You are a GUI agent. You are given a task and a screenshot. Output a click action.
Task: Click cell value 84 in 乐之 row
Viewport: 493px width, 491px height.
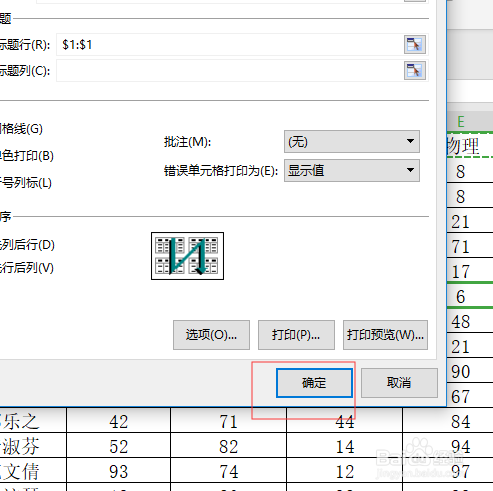pos(461,421)
